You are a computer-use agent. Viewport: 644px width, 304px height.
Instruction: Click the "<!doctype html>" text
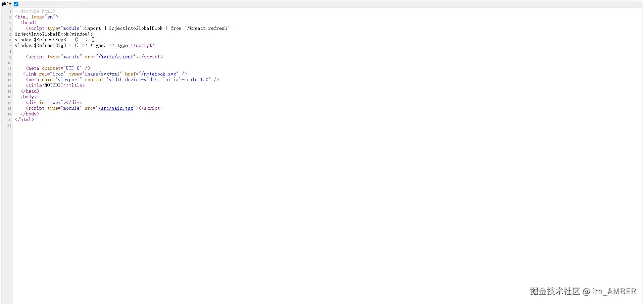pyautogui.click(x=35, y=11)
